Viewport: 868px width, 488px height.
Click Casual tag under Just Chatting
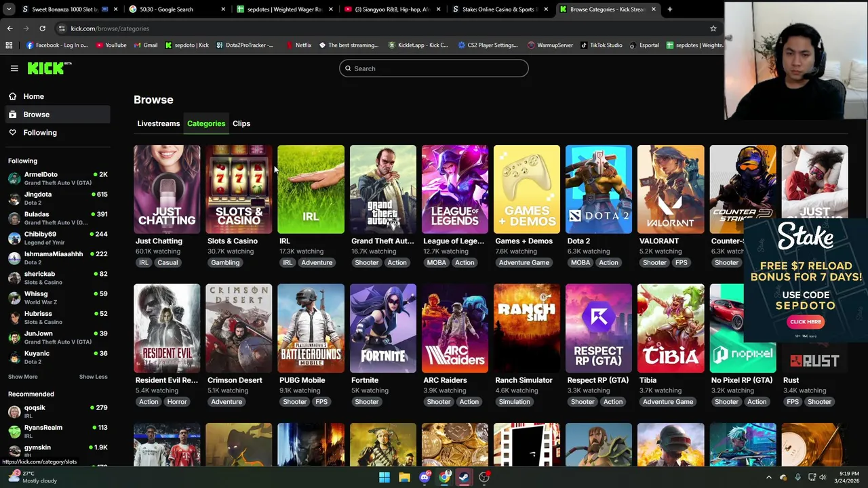[x=167, y=262]
